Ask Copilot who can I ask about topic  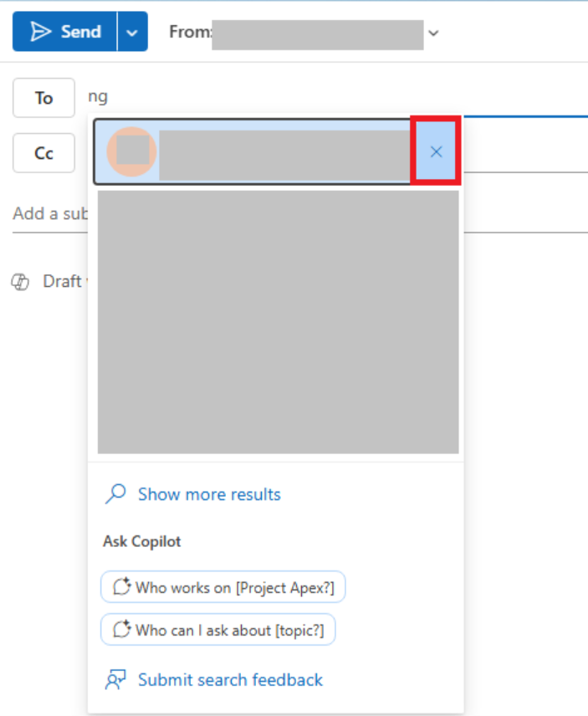[x=217, y=630]
